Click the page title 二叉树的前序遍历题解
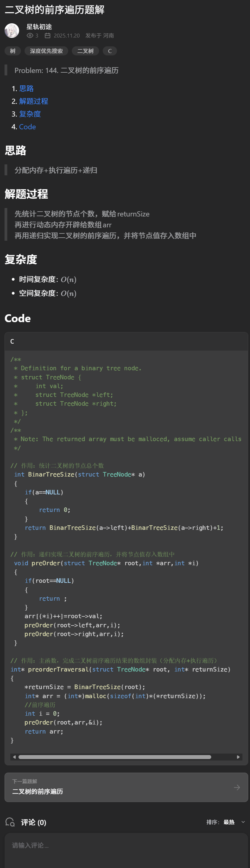 [55, 10]
